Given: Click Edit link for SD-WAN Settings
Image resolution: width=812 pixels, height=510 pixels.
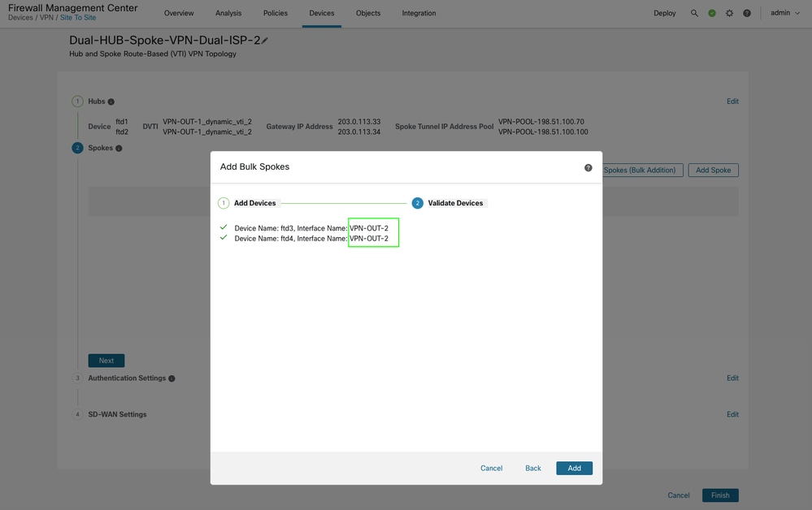Looking at the screenshot, I should point(732,414).
